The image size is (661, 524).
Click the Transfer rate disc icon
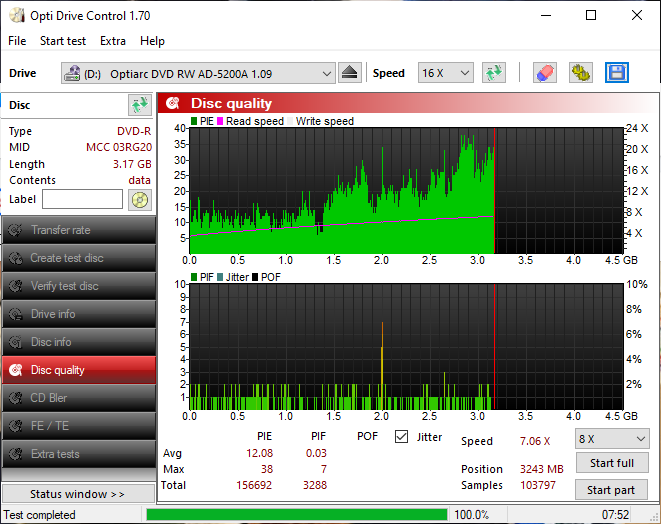(x=15, y=230)
